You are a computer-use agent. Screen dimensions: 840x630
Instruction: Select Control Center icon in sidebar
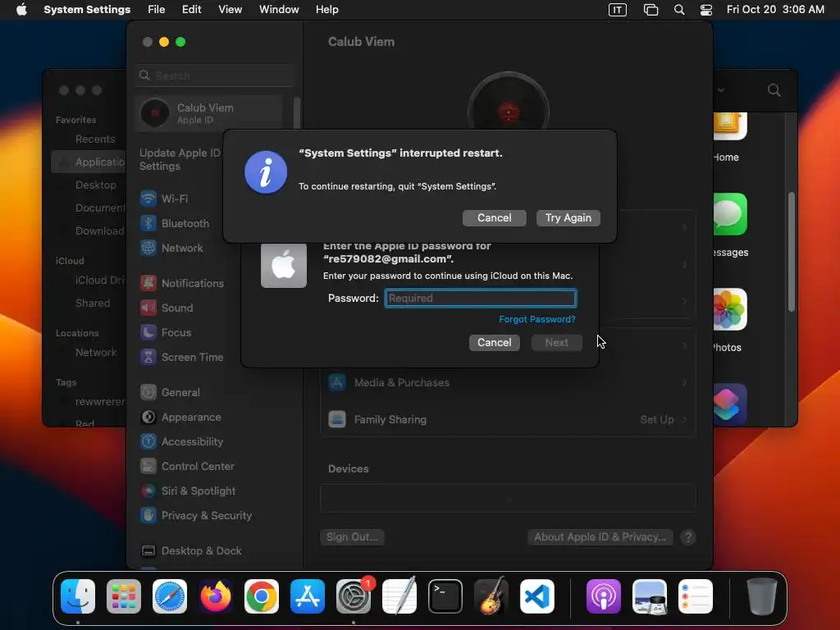(x=148, y=466)
